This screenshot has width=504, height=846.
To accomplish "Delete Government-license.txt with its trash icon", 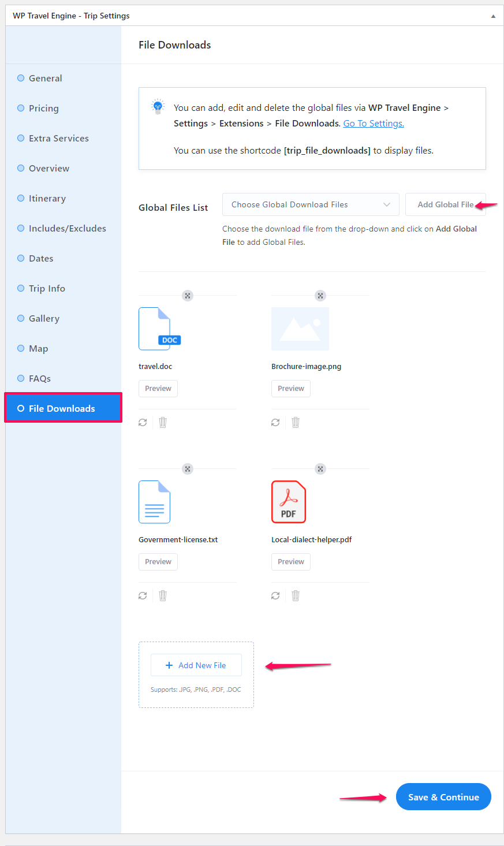I will coord(163,596).
